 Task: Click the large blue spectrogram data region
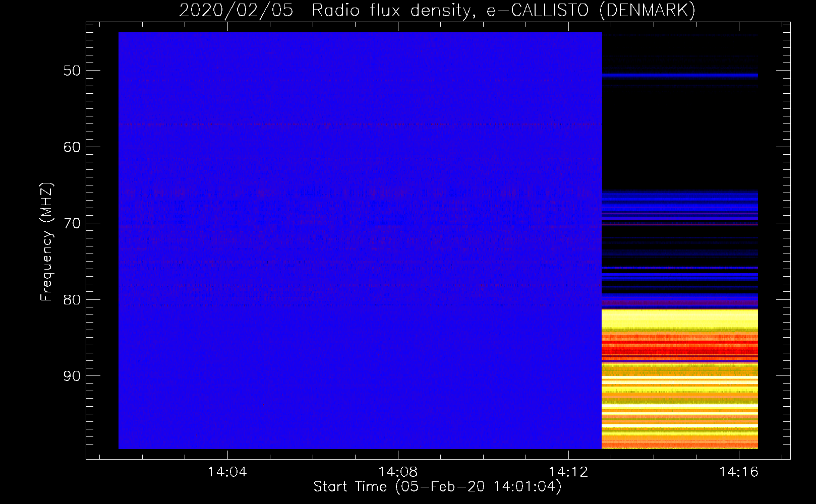[360, 240]
